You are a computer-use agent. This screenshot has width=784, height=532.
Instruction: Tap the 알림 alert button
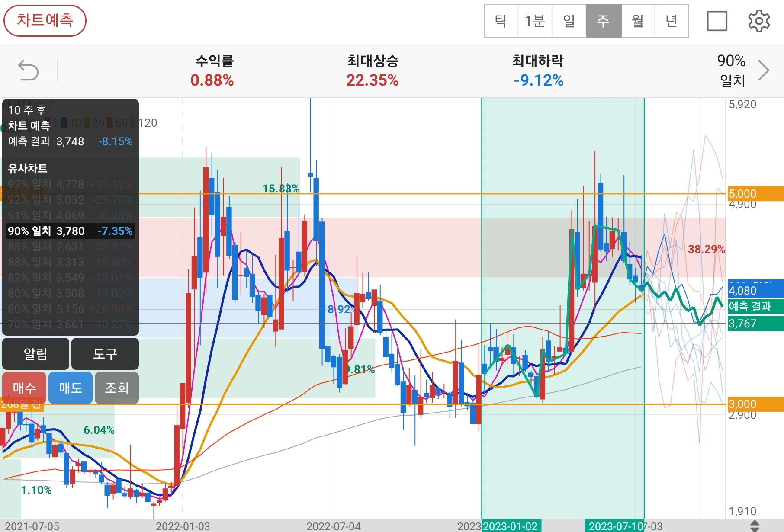(x=35, y=354)
